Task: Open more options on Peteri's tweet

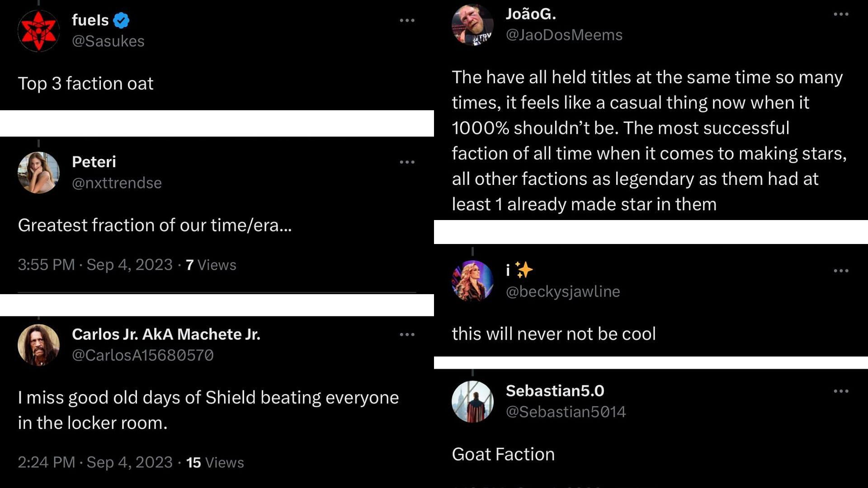Action: coord(407,162)
